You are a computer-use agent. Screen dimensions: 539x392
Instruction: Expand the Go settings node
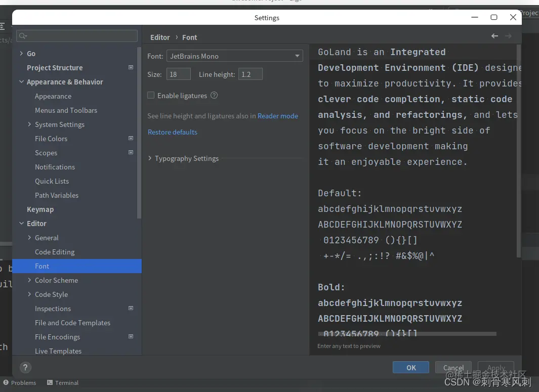point(21,53)
